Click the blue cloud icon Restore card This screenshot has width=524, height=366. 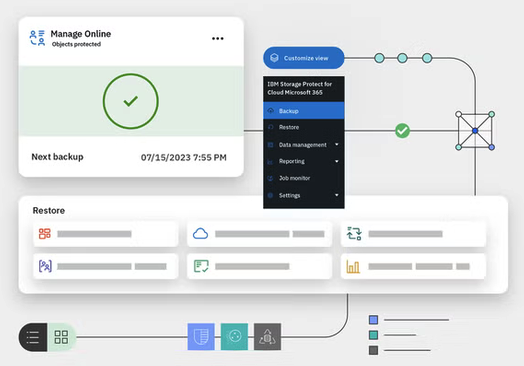click(x=201, y=234)
